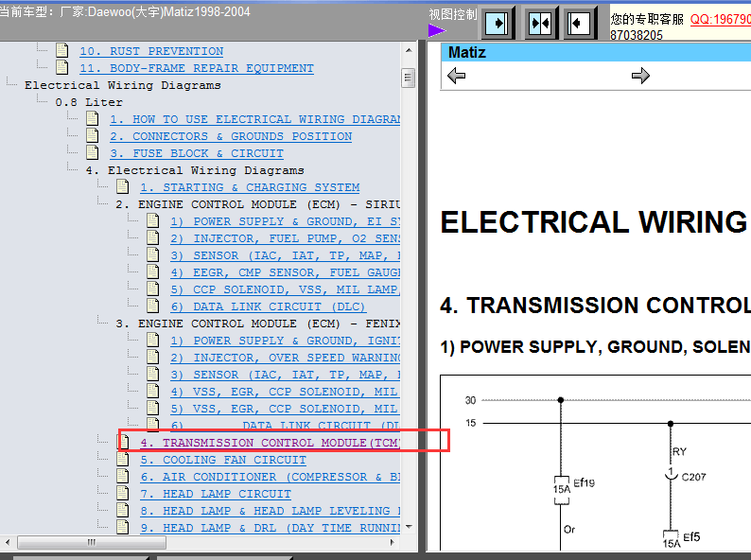Select 2. ENGINE CONTROL MODULE (ECM) - SIRIUS node
Image resolution: width=751 pixels, height=560 pixels.
(x=257, y=204)
